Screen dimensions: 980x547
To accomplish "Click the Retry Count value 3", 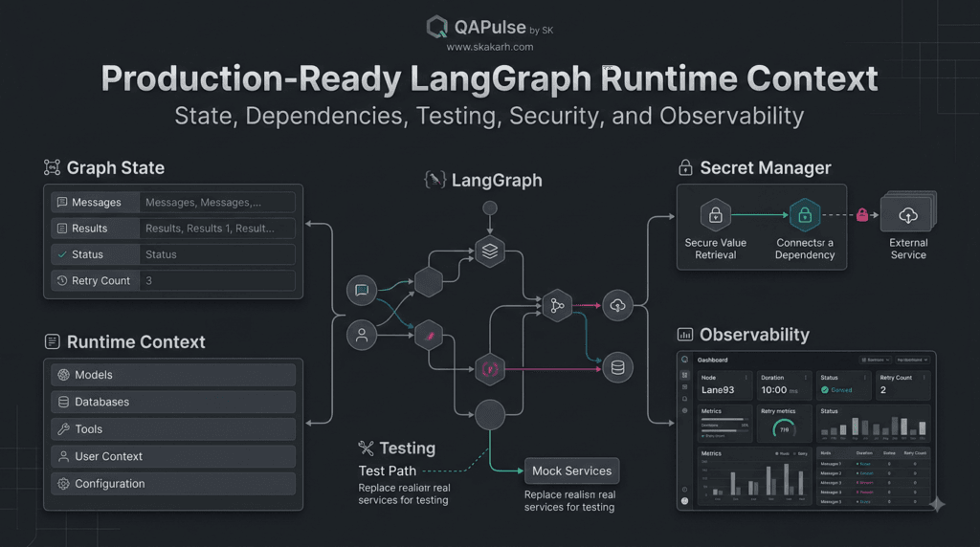I will tap(148, 280).
